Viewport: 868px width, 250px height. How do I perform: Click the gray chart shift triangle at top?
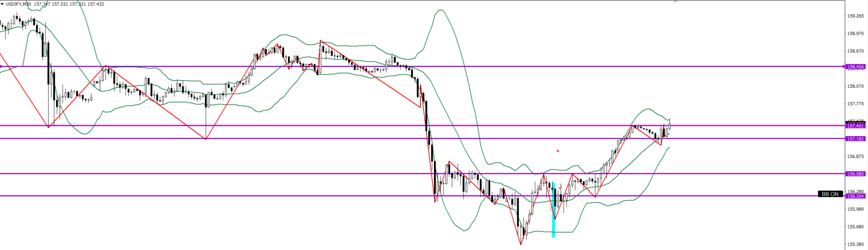point(676,2)
